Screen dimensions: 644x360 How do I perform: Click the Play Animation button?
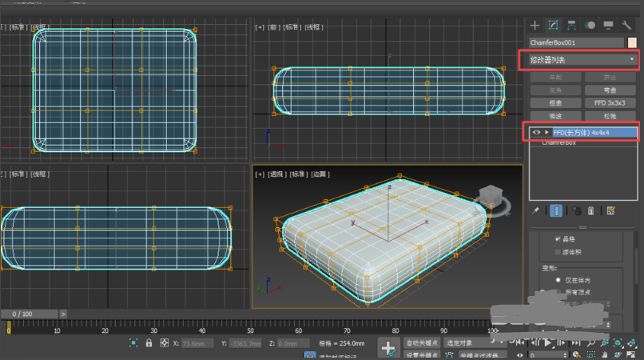click(548, 342)
